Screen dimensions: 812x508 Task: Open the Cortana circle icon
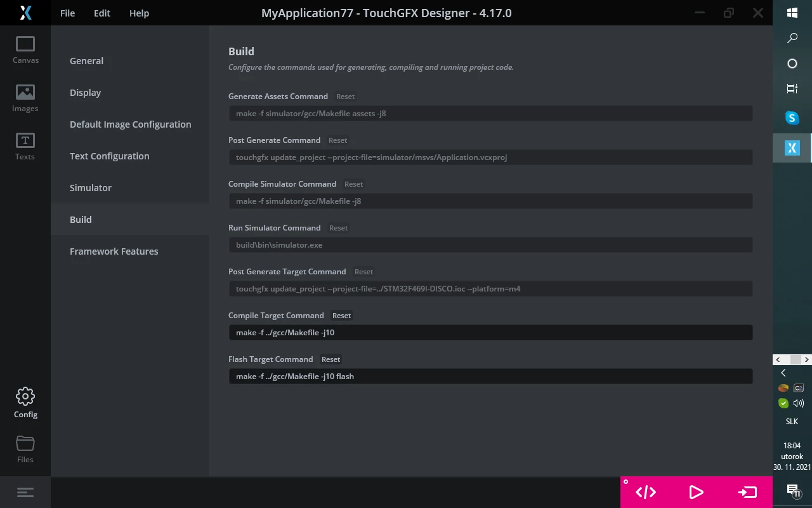[792, 63]
